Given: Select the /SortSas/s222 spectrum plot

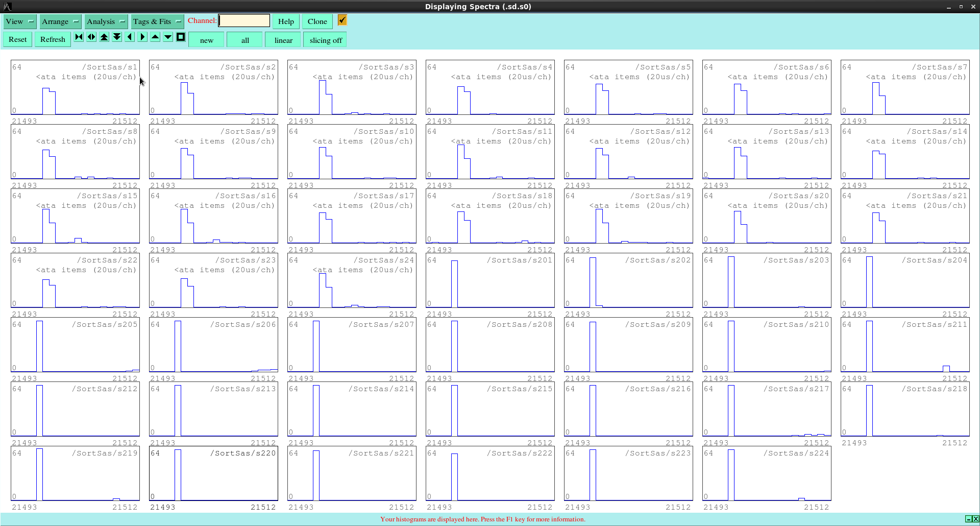Looking at the screenshot, I should point(490,473).
